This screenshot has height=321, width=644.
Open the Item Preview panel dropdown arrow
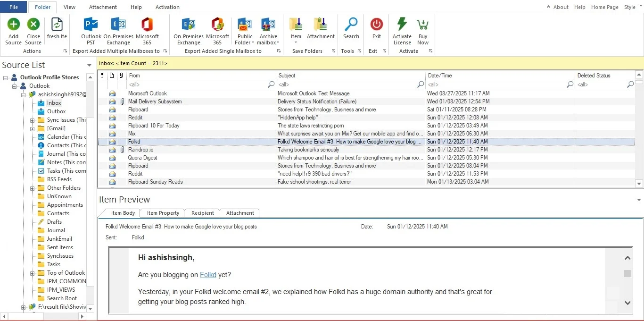(x=639, y=200)
